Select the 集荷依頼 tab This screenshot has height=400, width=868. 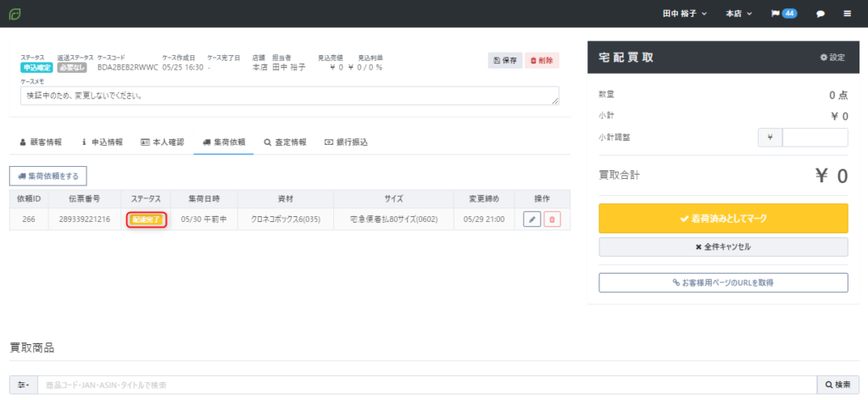(x=224, y=142)
